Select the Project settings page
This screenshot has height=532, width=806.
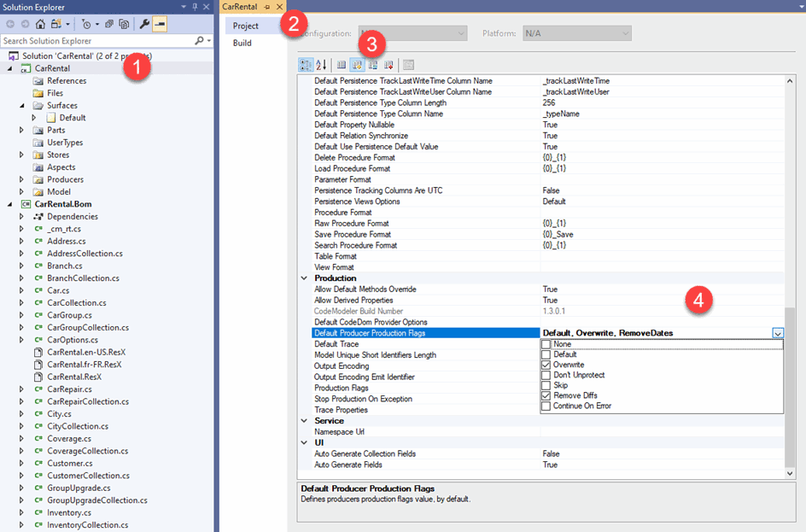[247, 25]
